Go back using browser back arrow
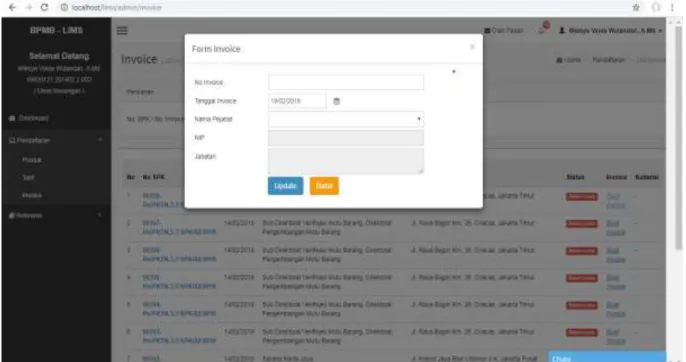The height and width of the screenshot is (362, 686). coord(12,7)
